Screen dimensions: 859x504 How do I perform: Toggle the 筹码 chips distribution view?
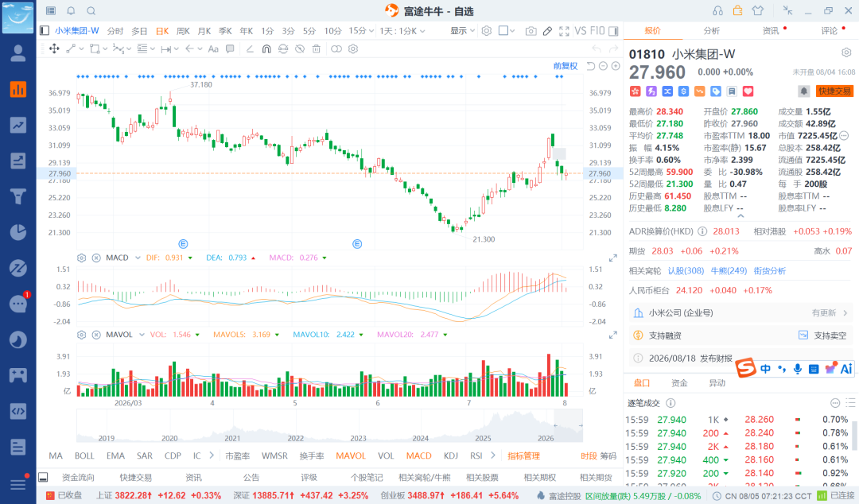click(608, 456)
